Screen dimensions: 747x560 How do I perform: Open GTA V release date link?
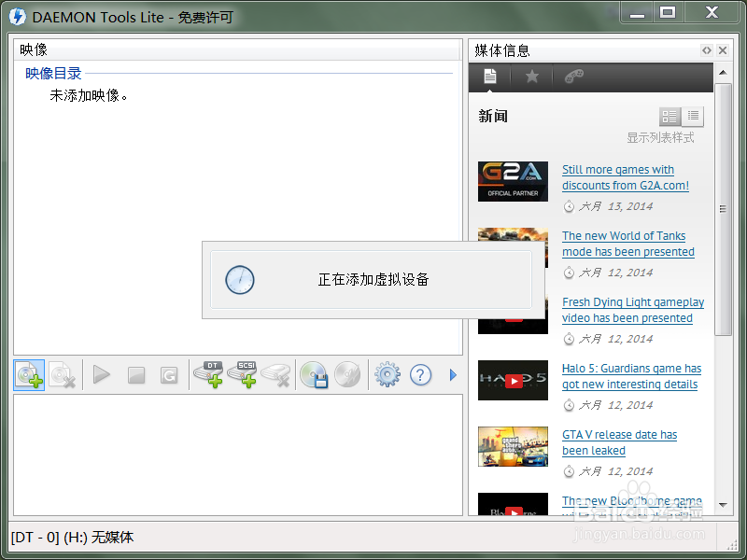(619, 442)
